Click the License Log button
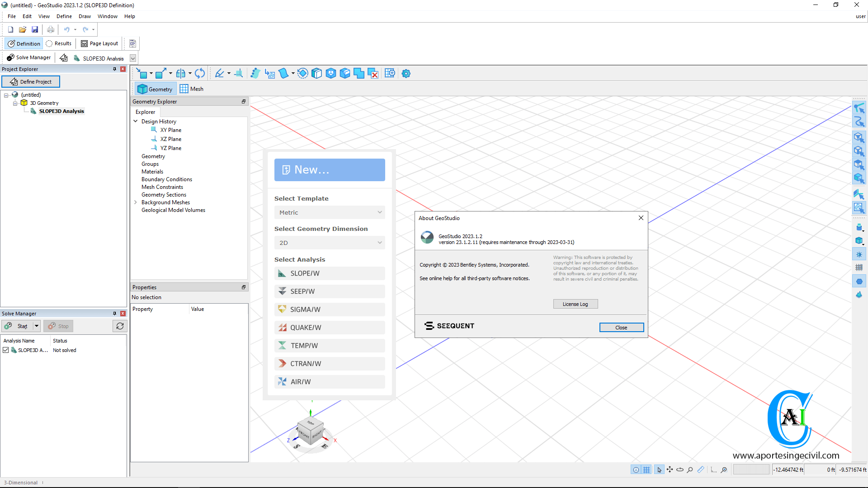Viewport: 868px width, 488px height. (x=575, y=304)
